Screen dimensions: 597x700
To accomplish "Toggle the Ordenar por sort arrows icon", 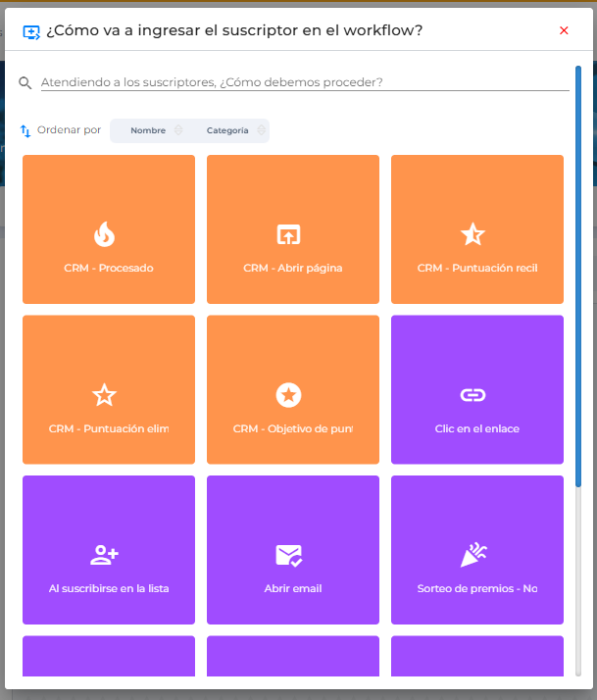I will (25, 130).
